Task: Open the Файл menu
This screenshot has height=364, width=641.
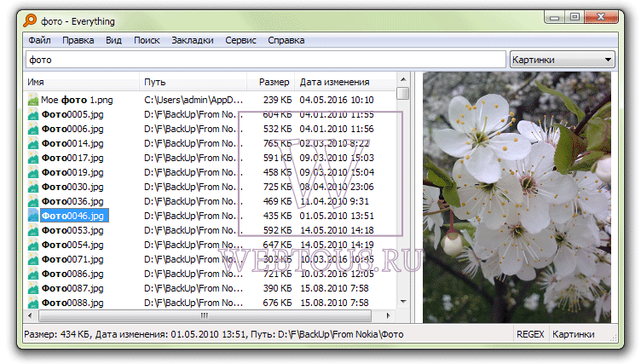Action: click(40, 40)
